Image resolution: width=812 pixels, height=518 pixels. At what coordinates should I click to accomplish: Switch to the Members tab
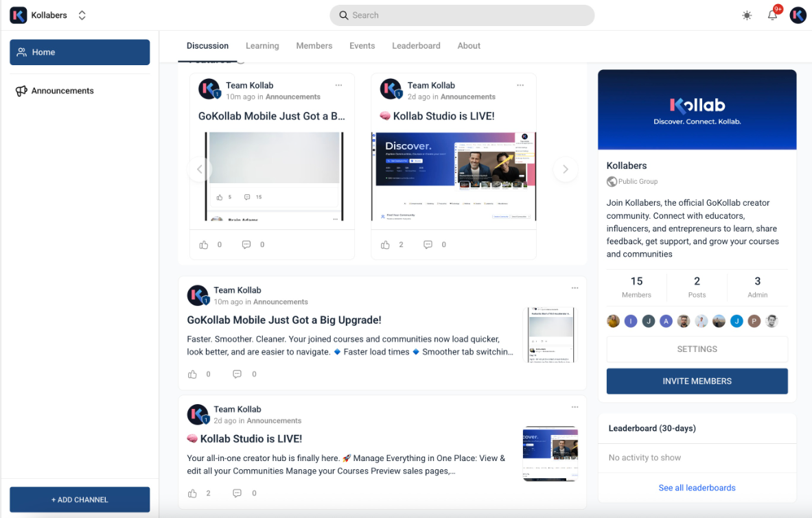(314, 45)
